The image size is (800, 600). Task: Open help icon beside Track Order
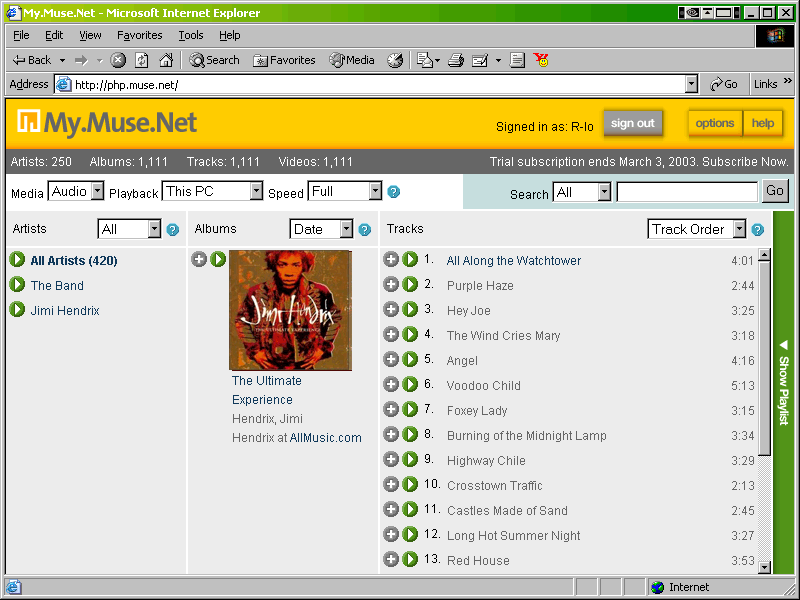758,230
